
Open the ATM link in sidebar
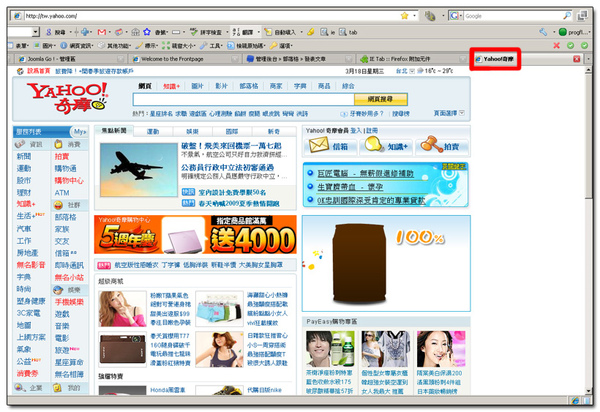point(62,192)
